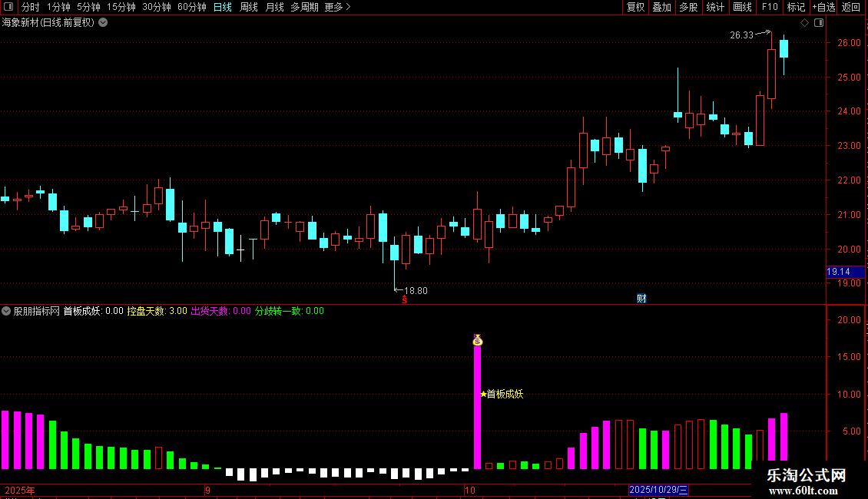This screenshot has height=499, width=868.
Task: Click the 统计 statistics button
Action: click(x=714, y=7)
